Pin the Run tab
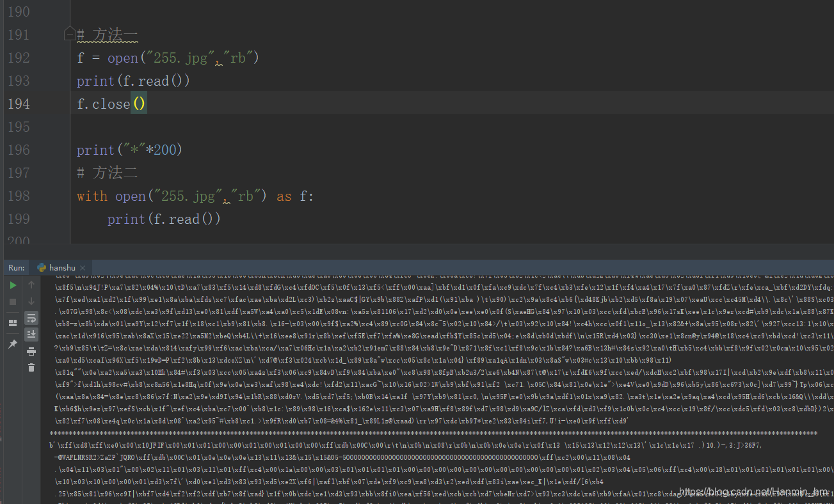 tap(13, 344)
